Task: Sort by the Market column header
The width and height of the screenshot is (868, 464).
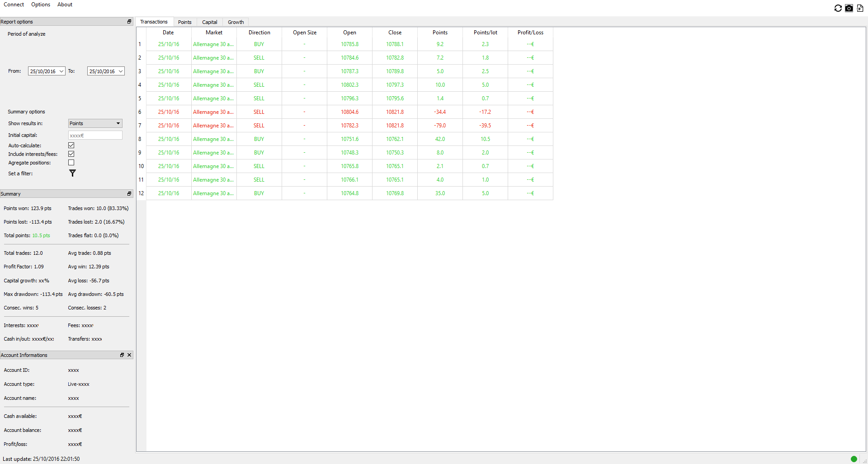Action: point(214,33)
